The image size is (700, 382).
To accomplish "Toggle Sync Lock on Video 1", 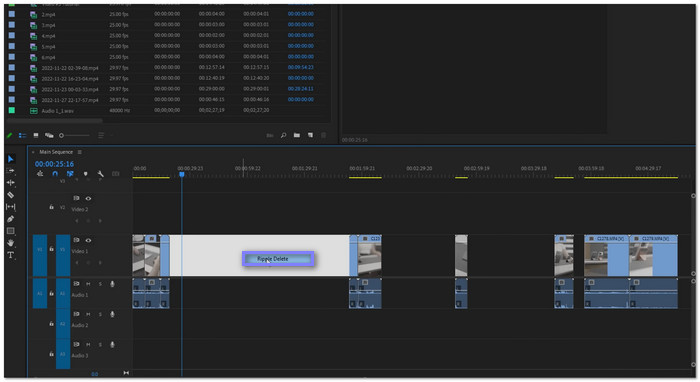I will (76, 241).
